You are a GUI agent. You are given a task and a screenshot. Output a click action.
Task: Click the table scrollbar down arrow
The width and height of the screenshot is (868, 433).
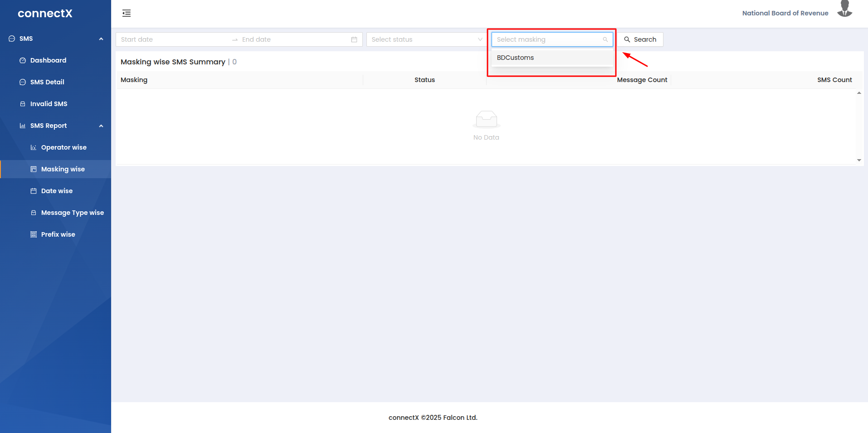(859, 160)
